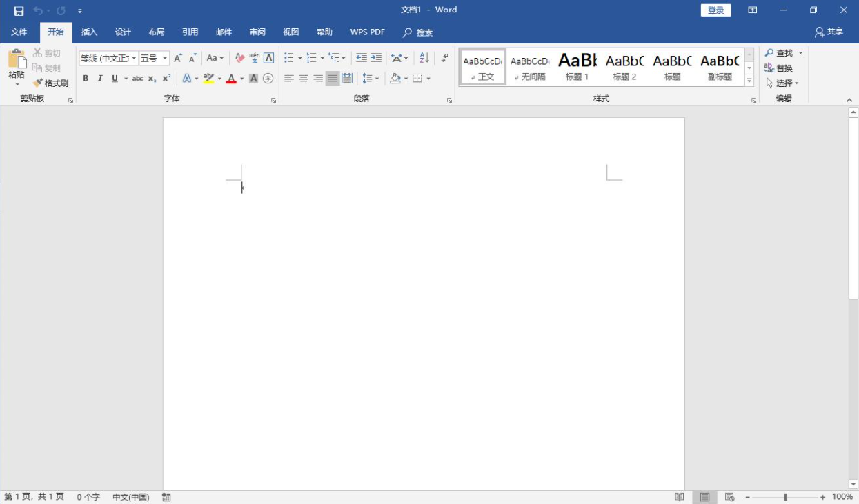Increase font size with the grow font icon

point(178,58)
